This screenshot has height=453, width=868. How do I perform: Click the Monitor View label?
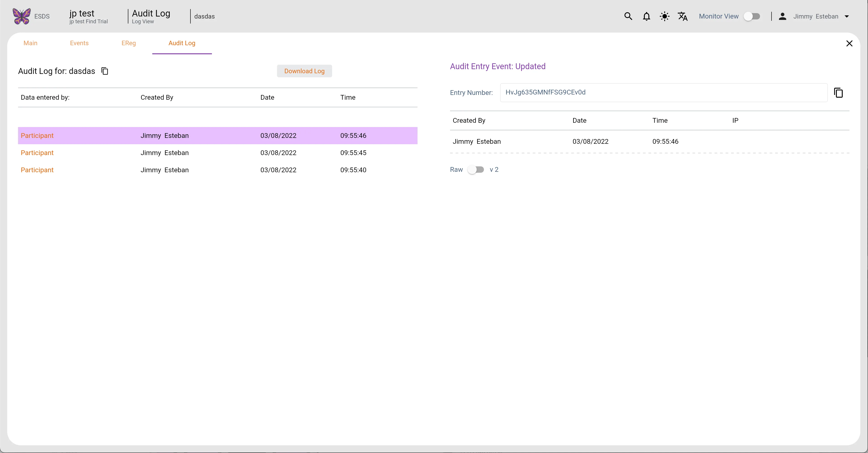pyautogui.click(x=719, y=16)
